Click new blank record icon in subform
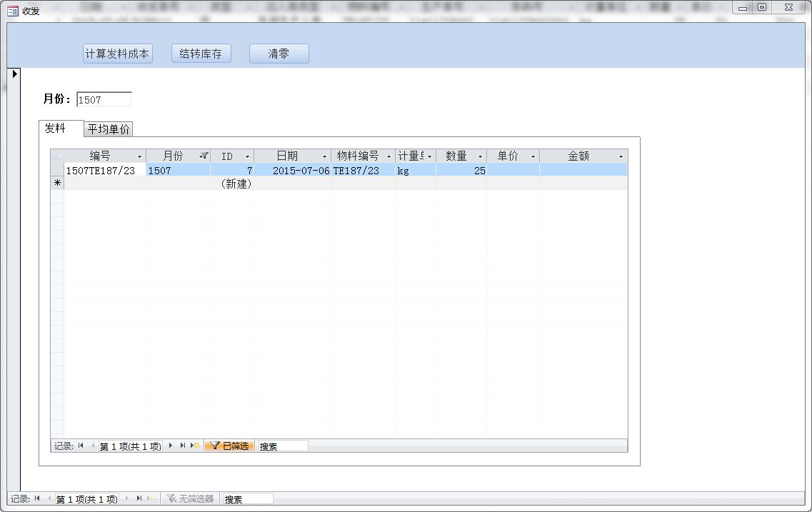This screenshot has width=812, height=512. [195, 446]
